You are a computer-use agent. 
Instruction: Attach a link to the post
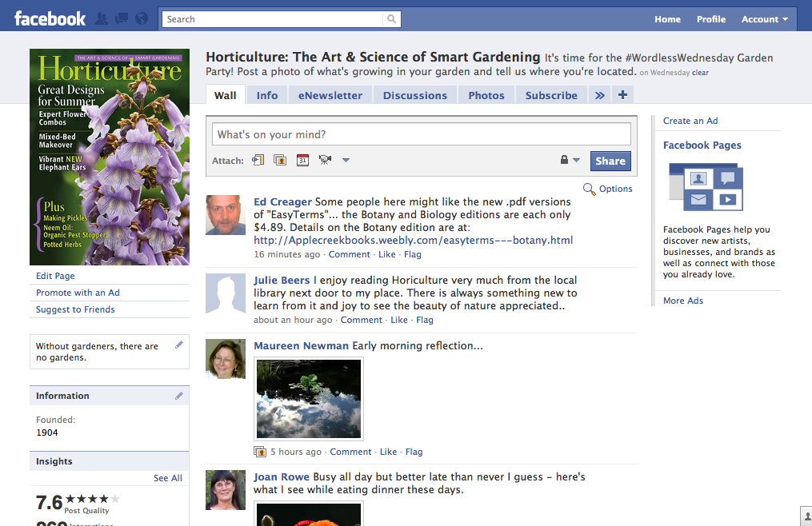tap(258, 160)
